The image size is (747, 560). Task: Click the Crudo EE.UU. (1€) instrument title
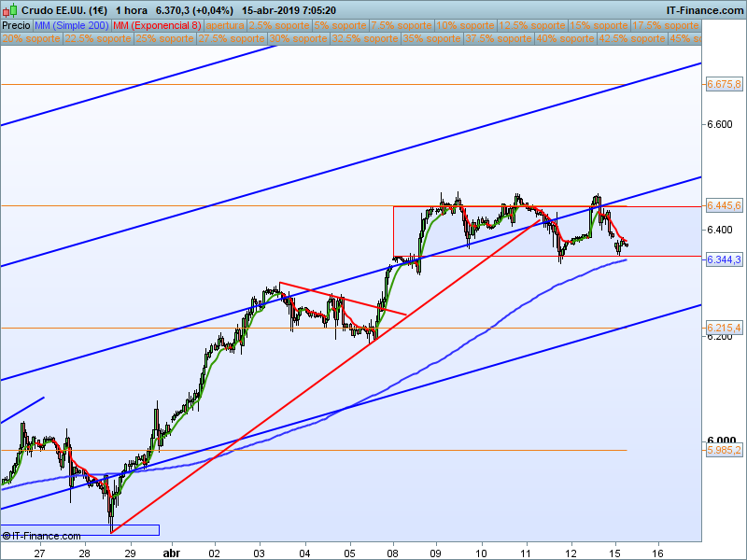tap(64, 10)
